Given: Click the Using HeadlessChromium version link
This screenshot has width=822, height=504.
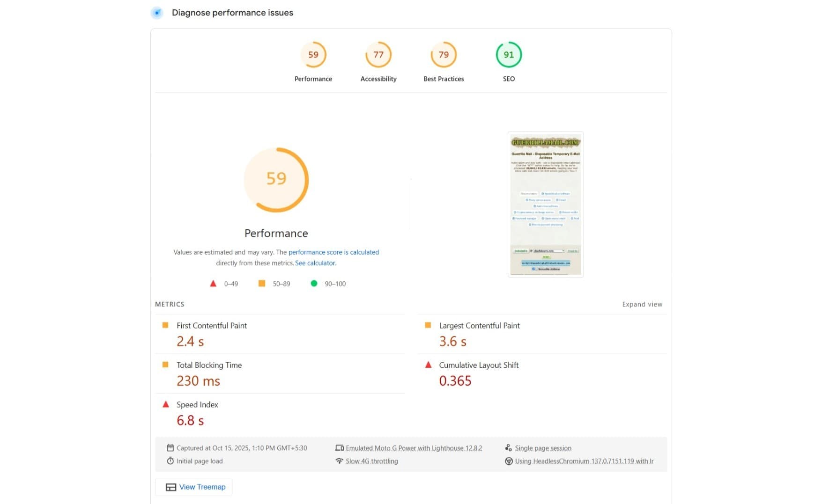Looking at the screenshot, I should point(584,461).
